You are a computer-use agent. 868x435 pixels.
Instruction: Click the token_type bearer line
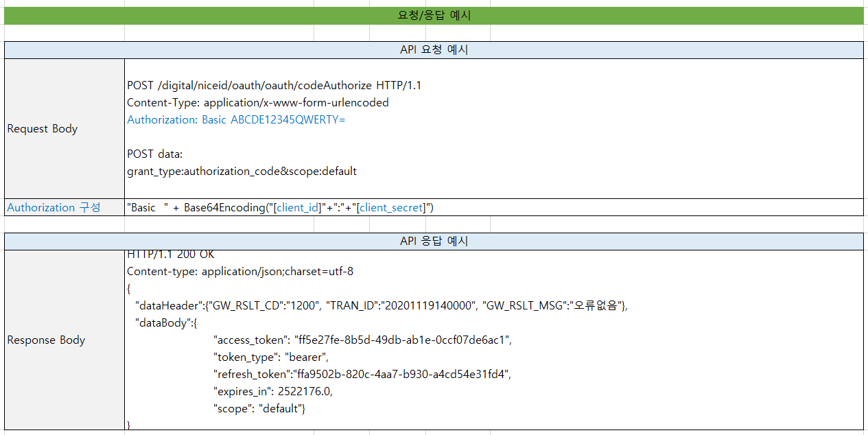[272, 357]
